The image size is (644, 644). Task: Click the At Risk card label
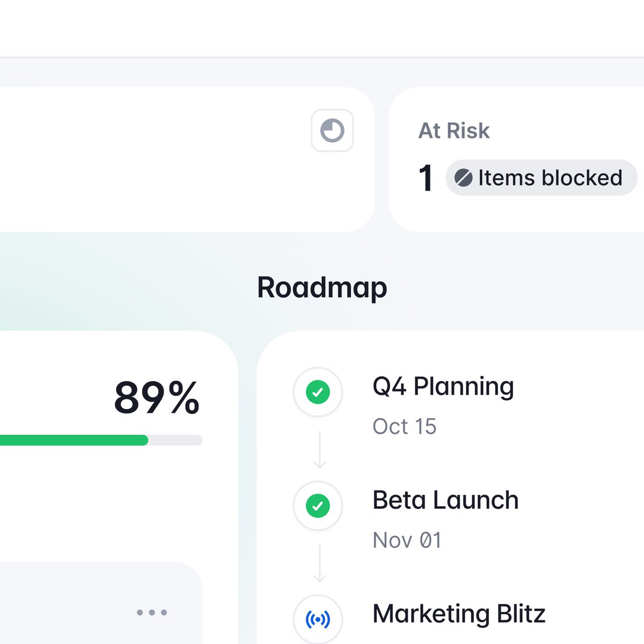tap(454, 130)
